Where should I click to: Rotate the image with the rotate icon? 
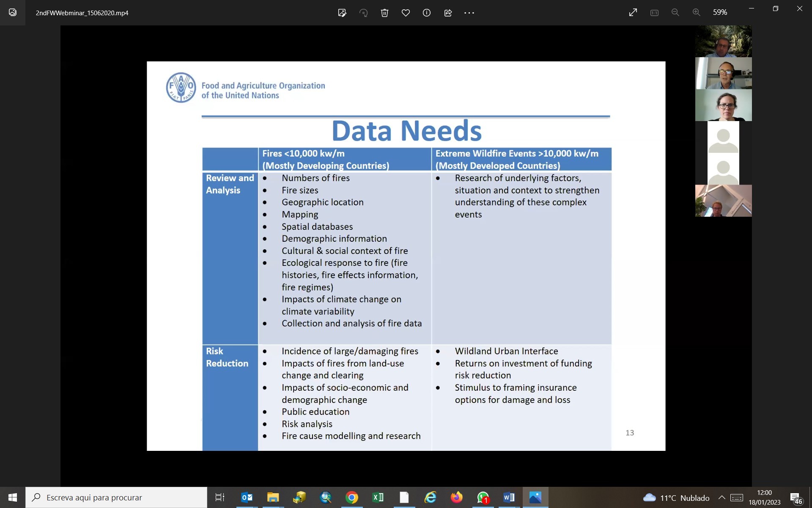[x=363, y=13]
